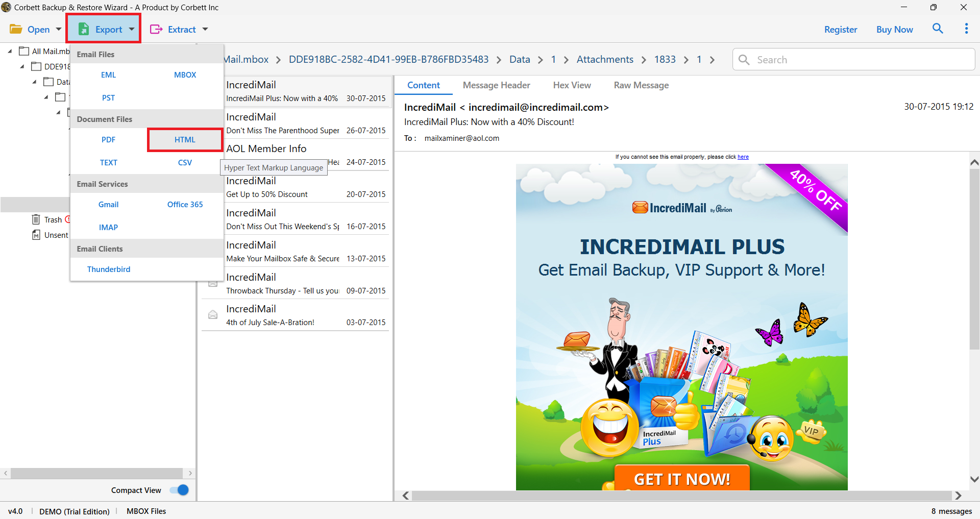Tick the All Mail.mbox checkbox
This screenshot has height=519, width=980.
24,51
